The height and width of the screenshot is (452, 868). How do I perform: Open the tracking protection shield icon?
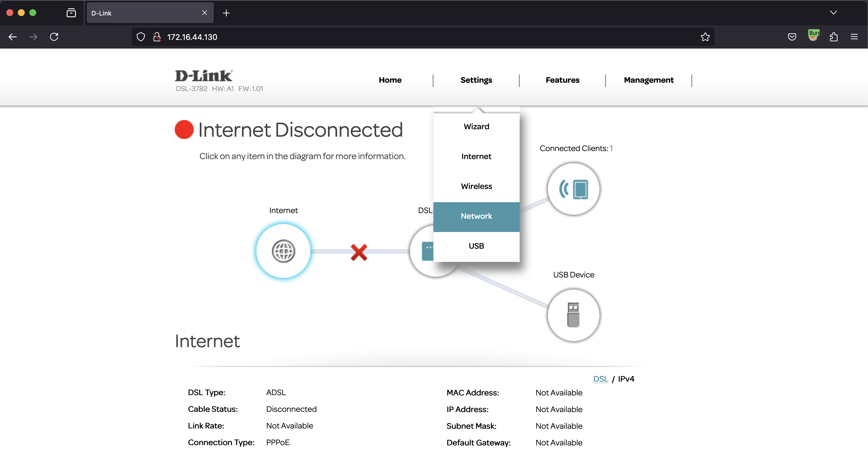tap(141, 37)
